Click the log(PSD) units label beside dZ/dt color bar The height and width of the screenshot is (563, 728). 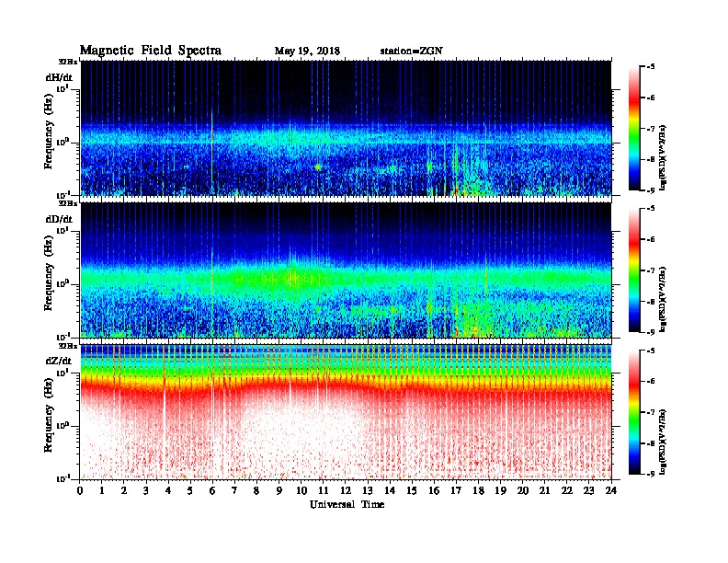click(x=663, y=442)
